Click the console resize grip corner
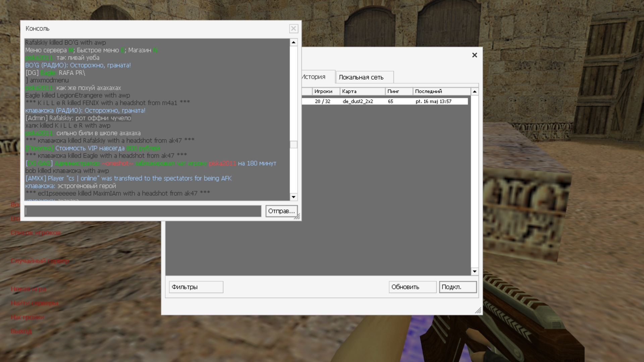Image resolution: width=644 pixels, height=362 pixels. click(297, 217)
